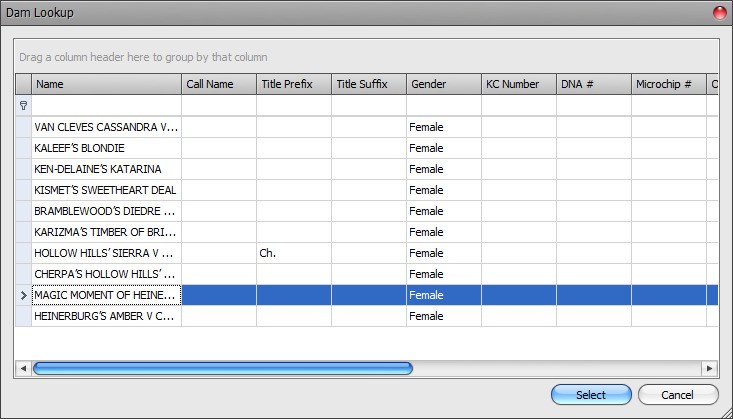This screenshot has height=419, width=733.
Task: Click the Select button
Action: 591,395
